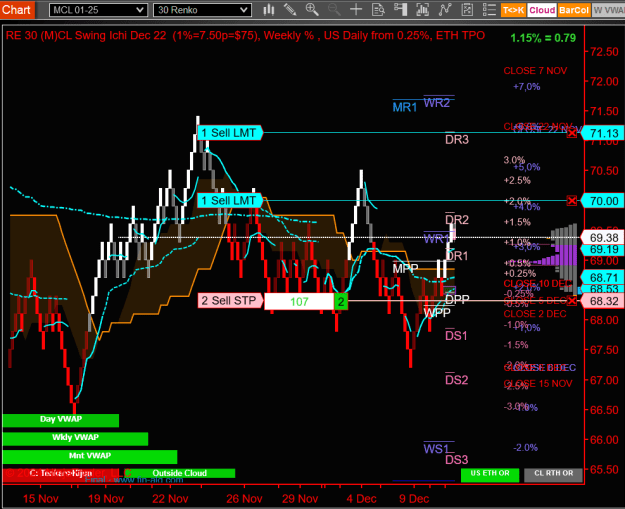
Task: Click the 68.71 cyan price marker
Action: 603,277
